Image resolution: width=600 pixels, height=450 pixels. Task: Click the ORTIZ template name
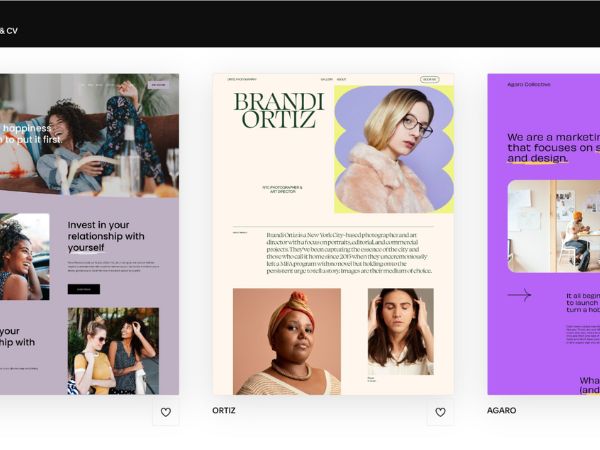coord(224,410)
